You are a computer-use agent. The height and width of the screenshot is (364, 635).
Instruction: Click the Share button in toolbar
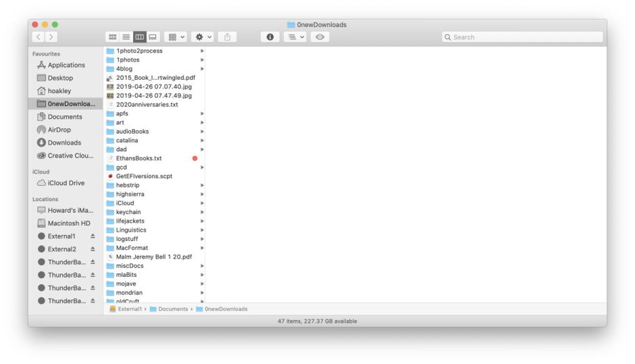tap(227, 37)
